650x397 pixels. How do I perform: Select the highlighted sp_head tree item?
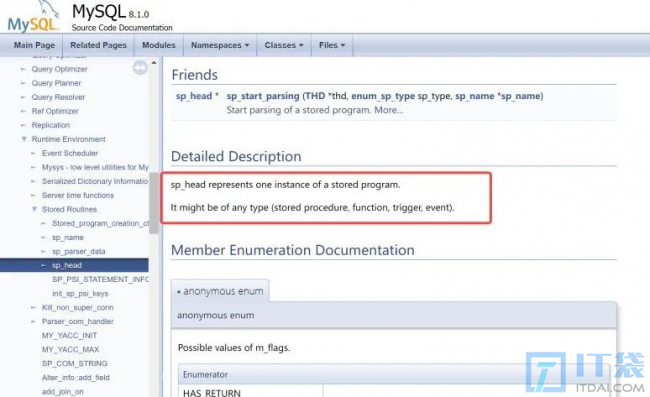click(67, 265)
